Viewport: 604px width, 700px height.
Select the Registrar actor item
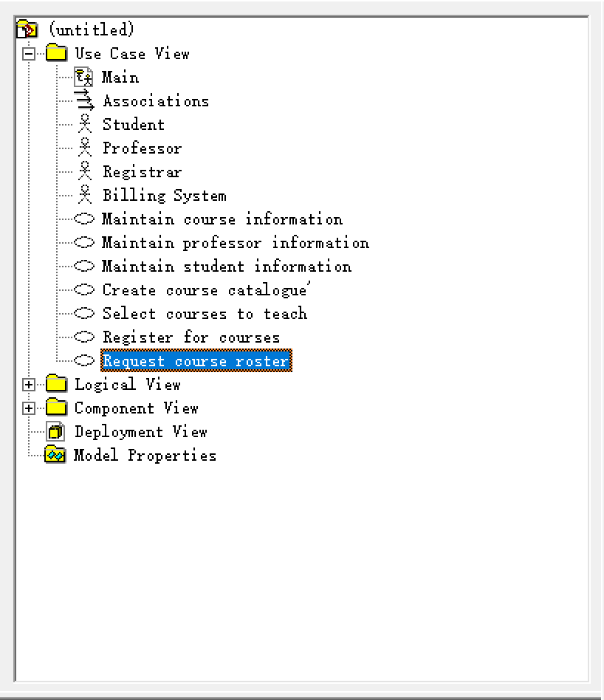point(142,172)
